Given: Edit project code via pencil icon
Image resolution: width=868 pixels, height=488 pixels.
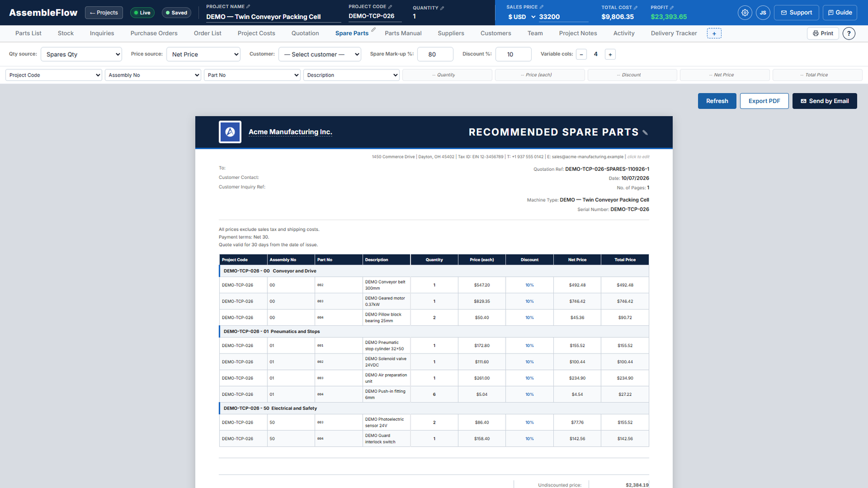Looking at the screenshot, I should click(x=390, y=7).
